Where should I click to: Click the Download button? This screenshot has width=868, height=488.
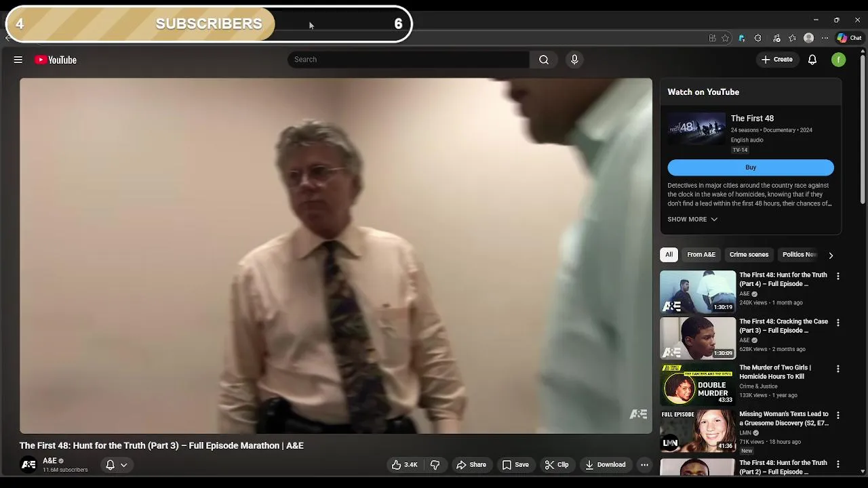[606, 465]
